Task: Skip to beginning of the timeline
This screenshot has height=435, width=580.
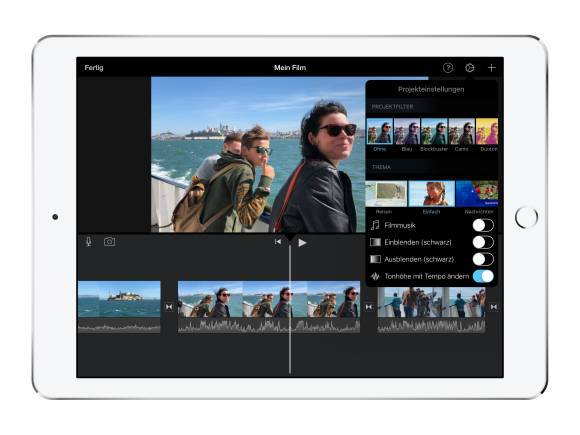Action: click(277, 242)
